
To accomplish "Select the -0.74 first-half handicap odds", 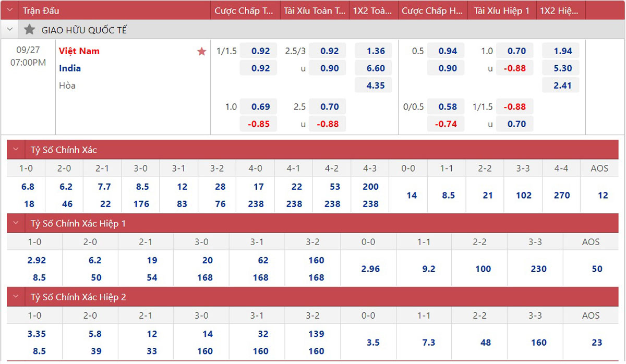I will point(448,124).
